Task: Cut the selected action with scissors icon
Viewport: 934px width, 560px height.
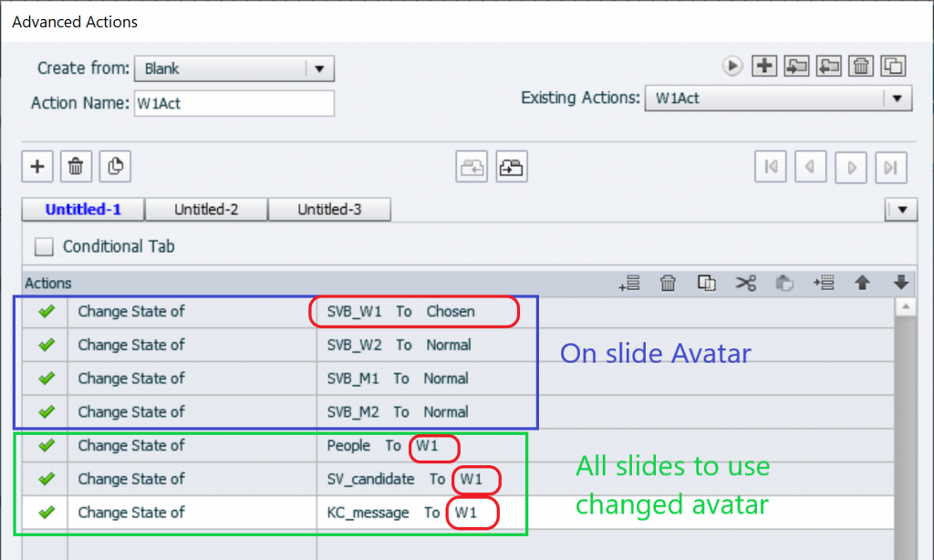Action: (746, 283)
